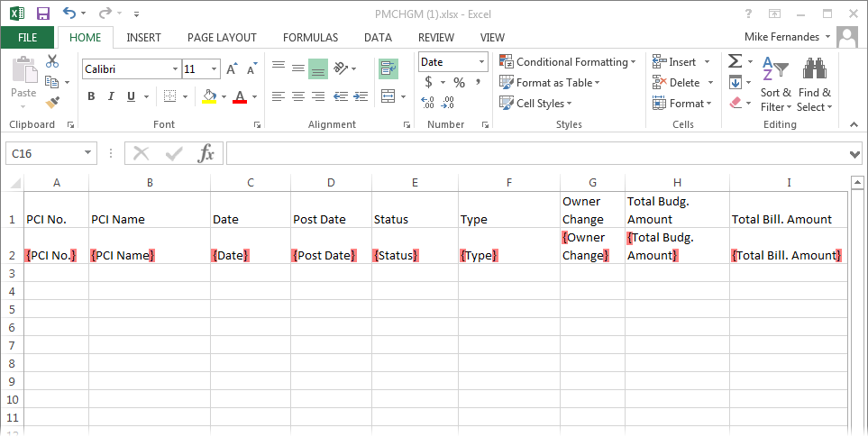Click the Insert Function fx icon
This screenshot has height=437, width=868.
(x=206, y=153)
